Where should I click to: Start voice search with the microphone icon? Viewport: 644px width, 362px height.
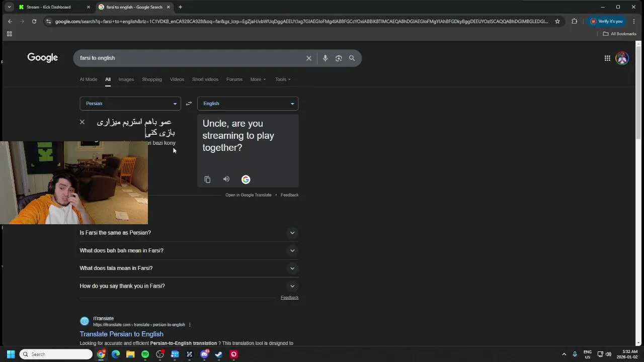[x=325, y=58]
